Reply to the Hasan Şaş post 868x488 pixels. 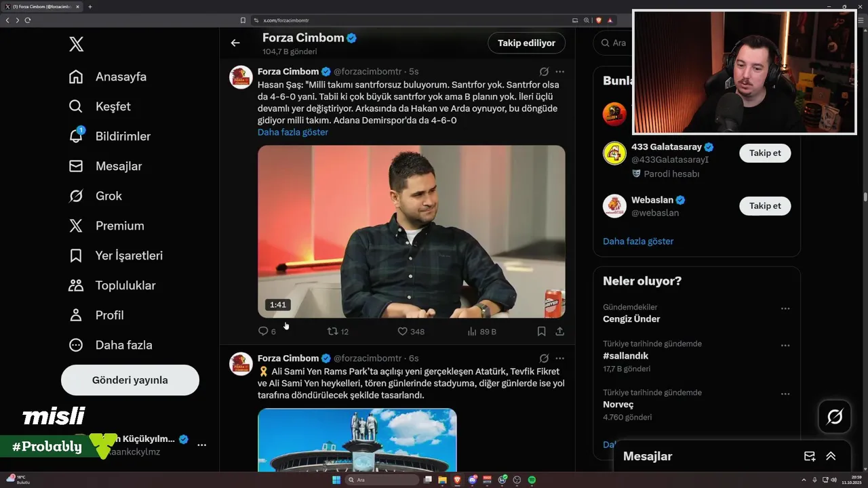point(267,331)
